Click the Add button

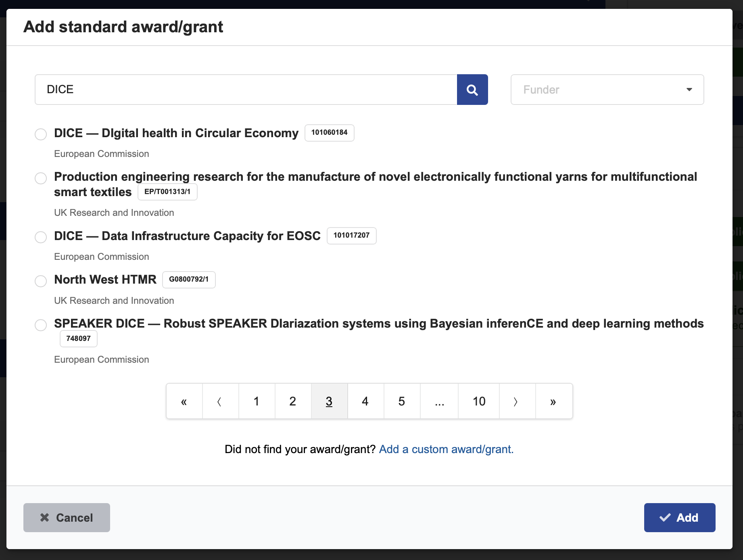(679, 518)
